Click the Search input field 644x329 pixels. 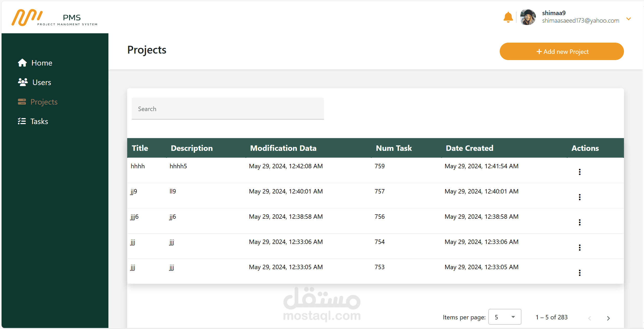[x=228, y=109]
